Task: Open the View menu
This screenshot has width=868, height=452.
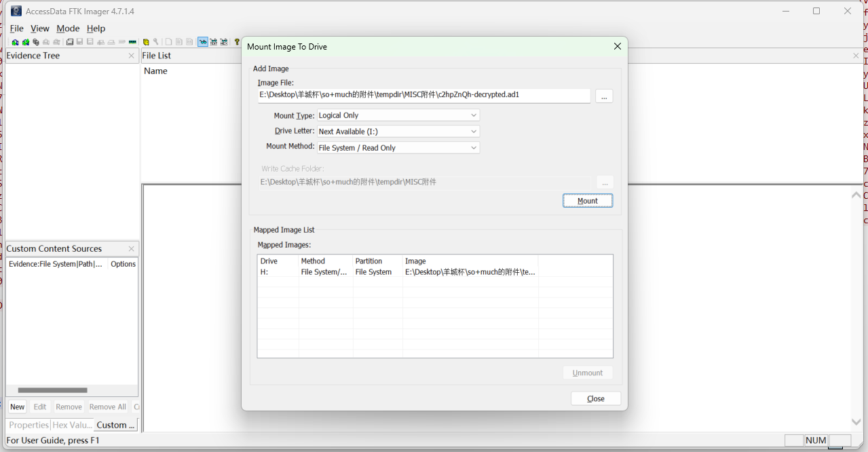Action: coord(39,29)
